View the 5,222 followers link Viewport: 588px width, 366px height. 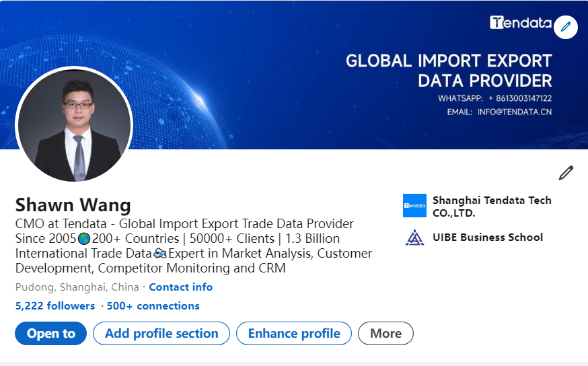55,306
